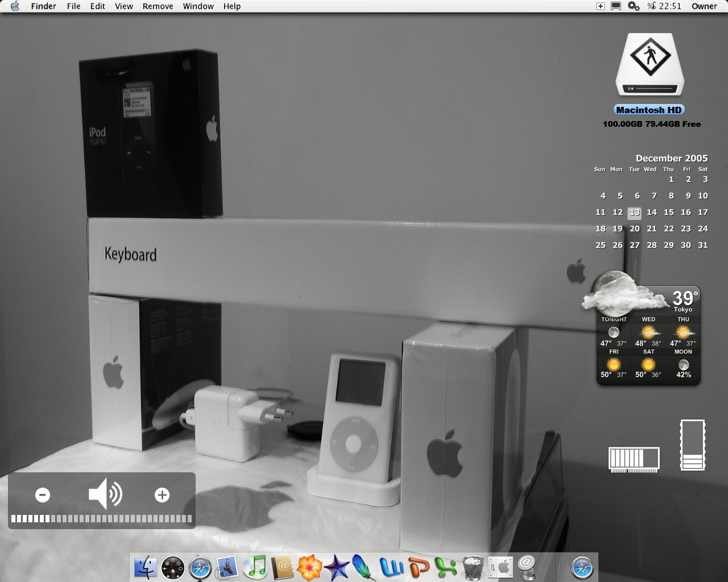Click the December 2005 calendar heading
The image size is (728, 582).
tap(672, 158)
